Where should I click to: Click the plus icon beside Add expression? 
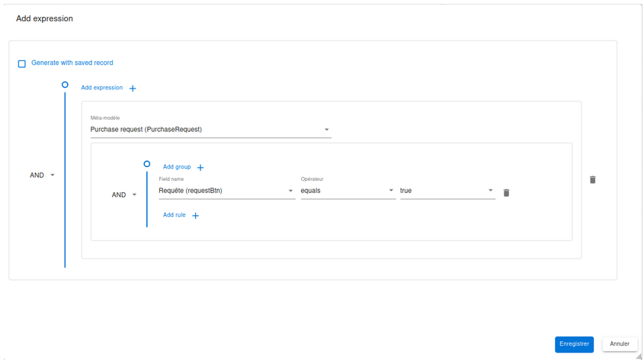tap(133, 89)
